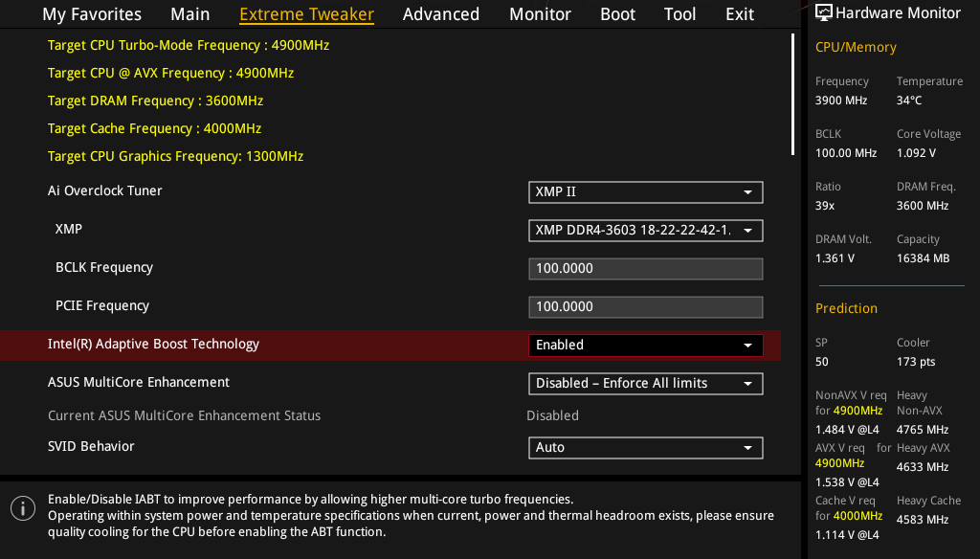
Task: Click the 4633 MHz Heavy AVX value
Action: (923, 467)
